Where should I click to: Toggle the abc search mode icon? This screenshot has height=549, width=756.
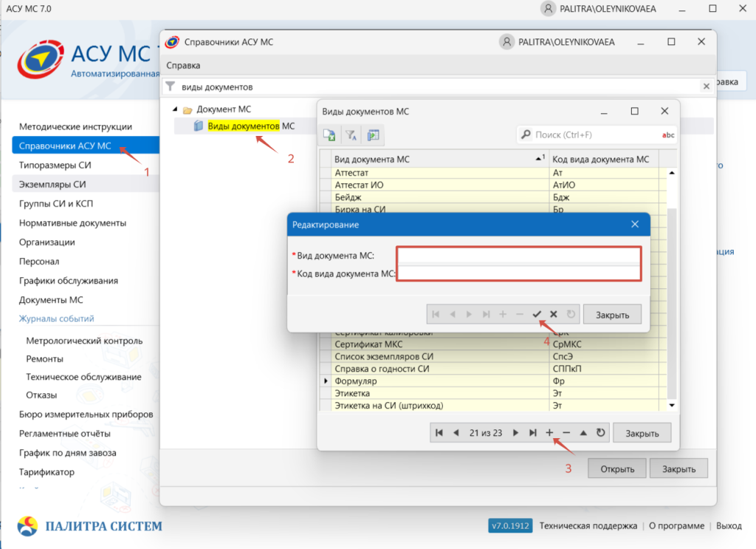pos(667,135)
